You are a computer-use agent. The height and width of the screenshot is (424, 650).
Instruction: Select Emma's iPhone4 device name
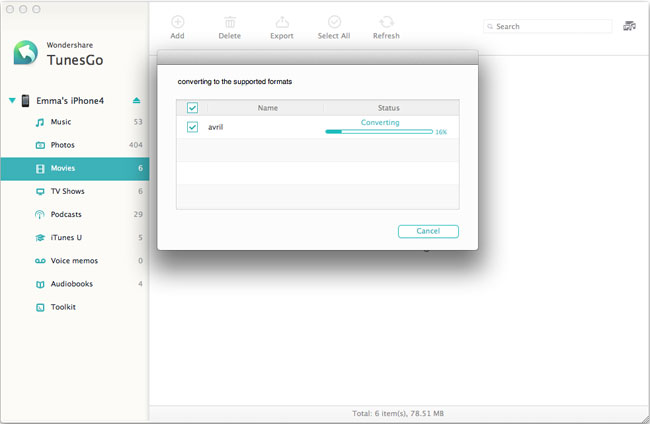pyautogui.click(x=70, y=101)
